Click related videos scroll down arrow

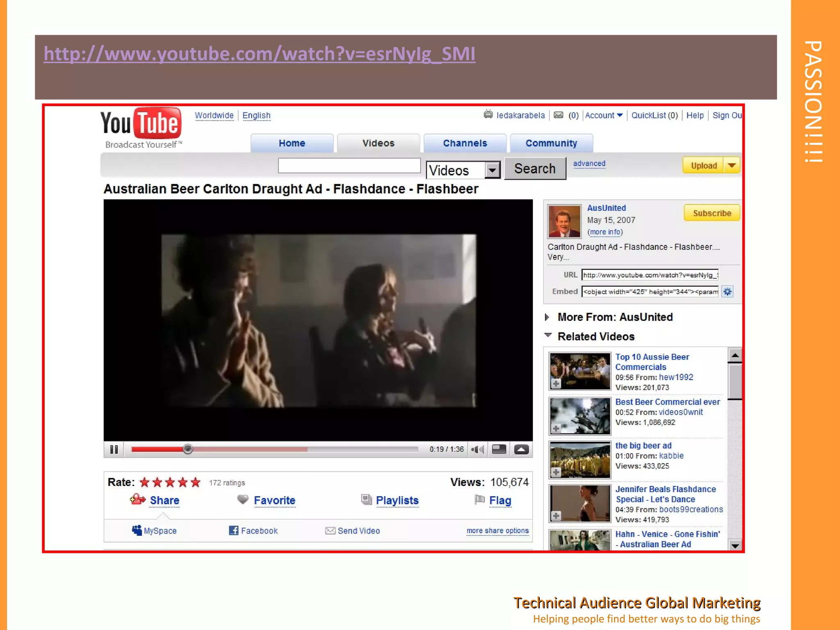coord(735,545)
